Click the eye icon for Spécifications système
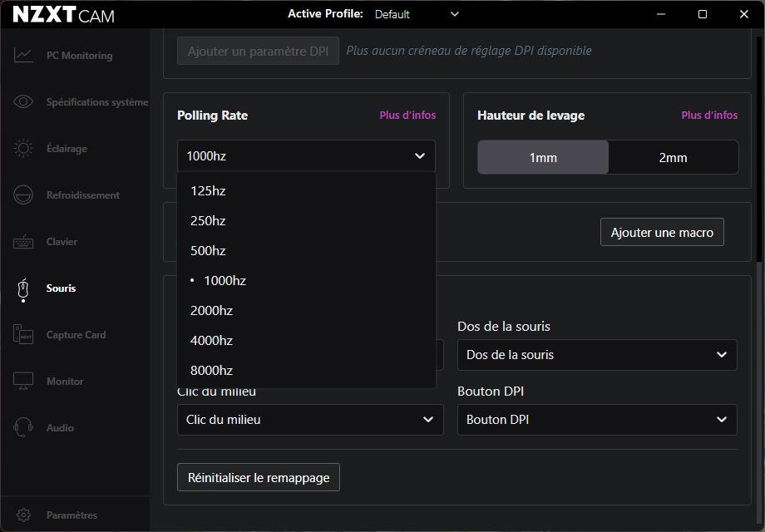Viewport: 765px width, 532px height. click(x=23, y=102)
